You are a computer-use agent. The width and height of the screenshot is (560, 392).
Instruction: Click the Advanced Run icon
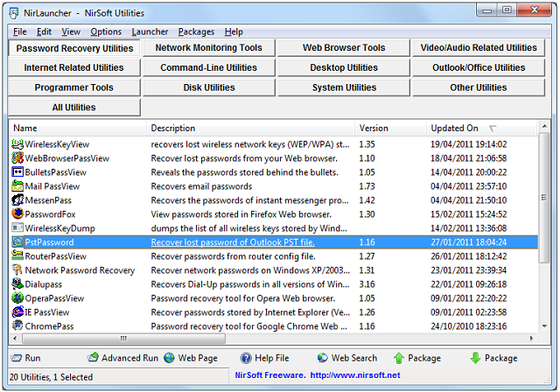pyautogui.click(x=93, y=358)
